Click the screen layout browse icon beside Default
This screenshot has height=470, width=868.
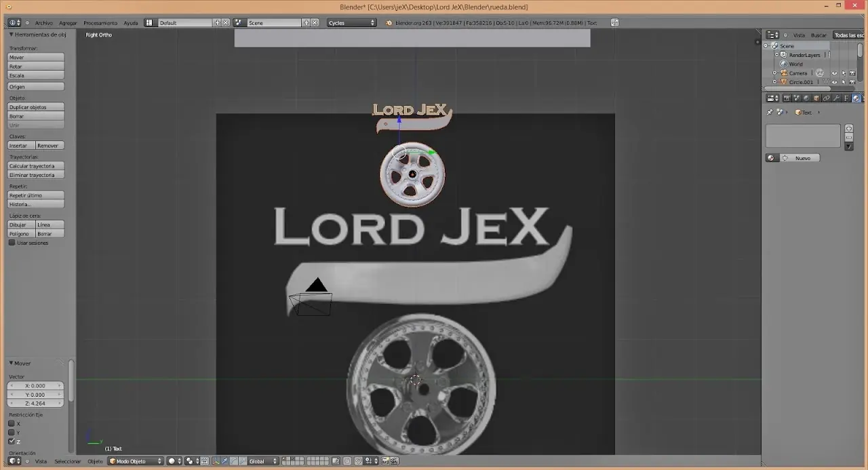[149, 22]
